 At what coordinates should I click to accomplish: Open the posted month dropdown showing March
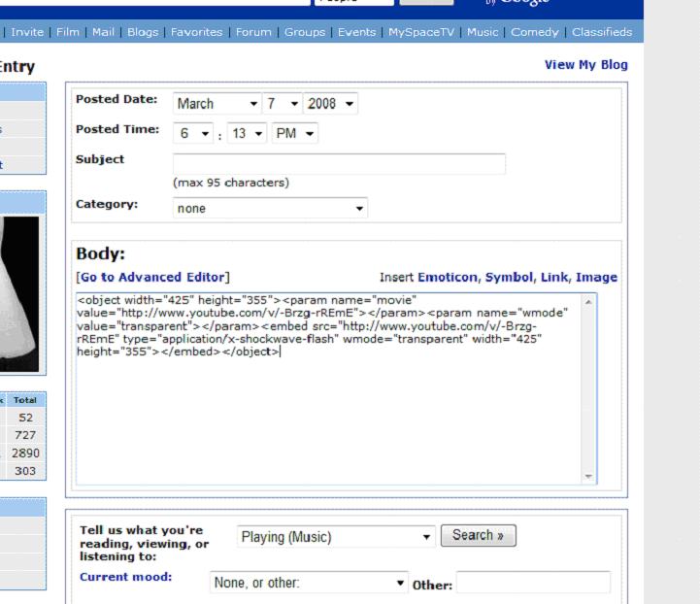pos(217,104)
